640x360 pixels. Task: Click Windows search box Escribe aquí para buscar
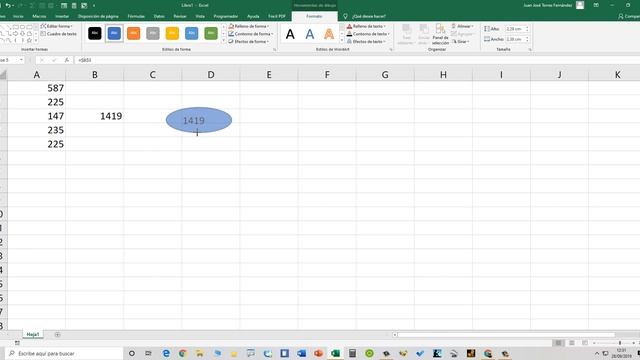[64, 353]
